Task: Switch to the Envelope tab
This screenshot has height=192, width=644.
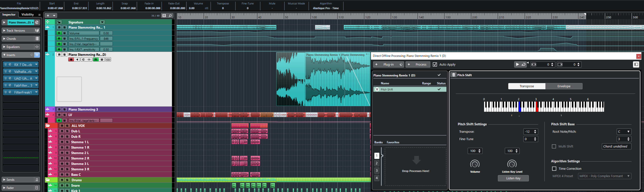Action: (564, 86)
